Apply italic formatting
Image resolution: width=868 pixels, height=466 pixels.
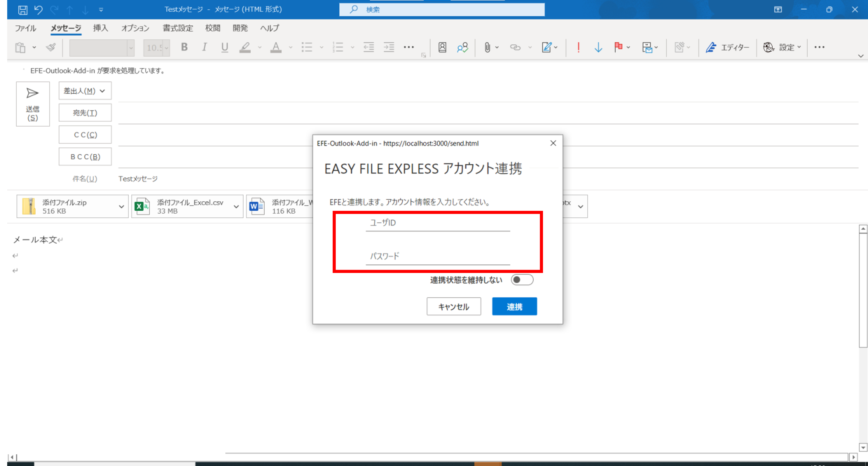click(204, 47)
